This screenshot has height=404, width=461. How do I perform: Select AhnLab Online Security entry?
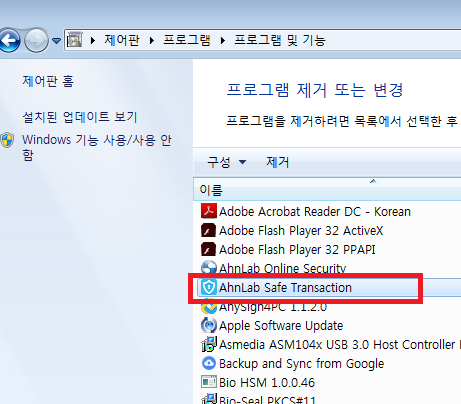[x=282, y=268]
